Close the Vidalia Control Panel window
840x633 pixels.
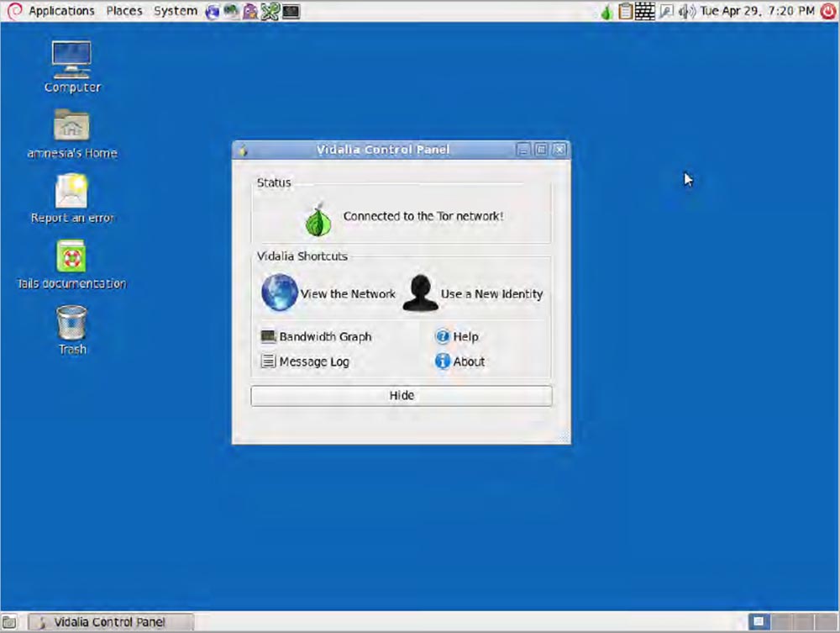click(x=559, y=150)
